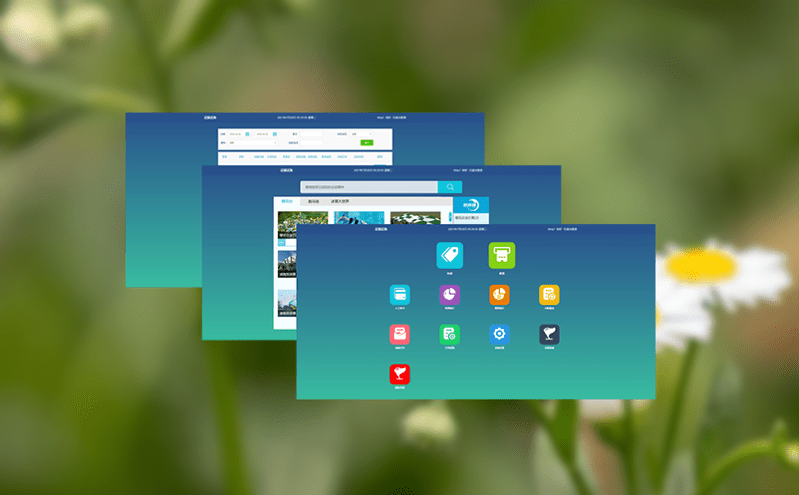Focus the scenic spot search input field
The width and height of the screenshot is (799, 495).
tap(368, 187)
